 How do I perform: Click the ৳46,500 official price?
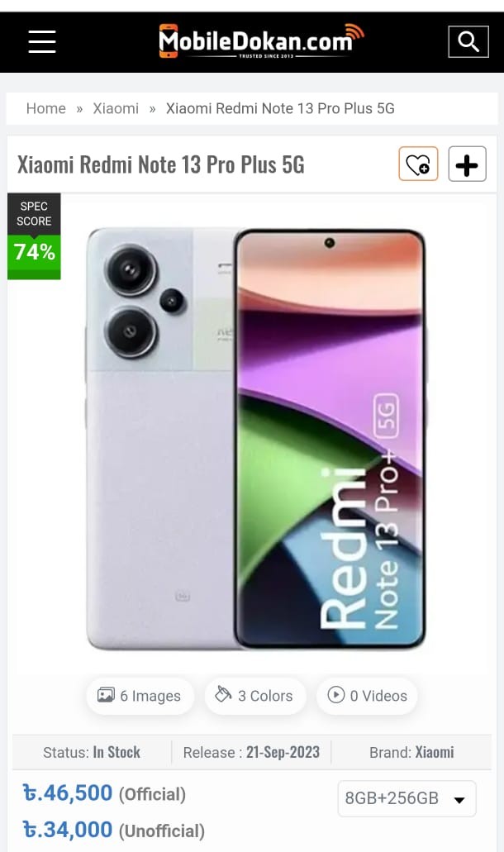pos(68,793)
